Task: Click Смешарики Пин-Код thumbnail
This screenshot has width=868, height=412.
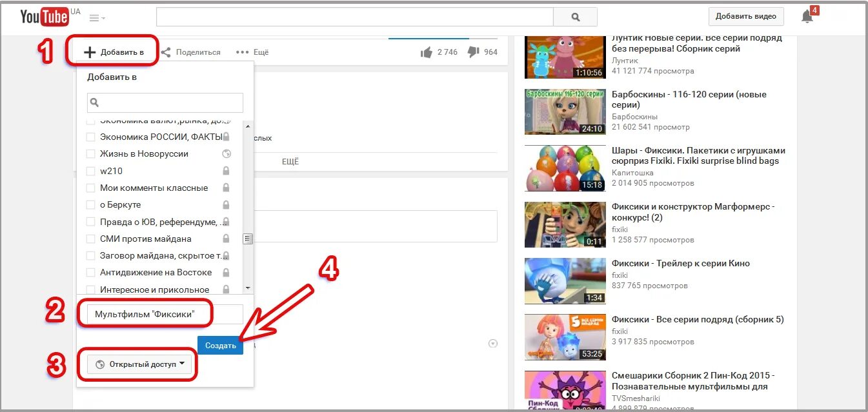Action: pyautogui.click(x=565, y=391)
